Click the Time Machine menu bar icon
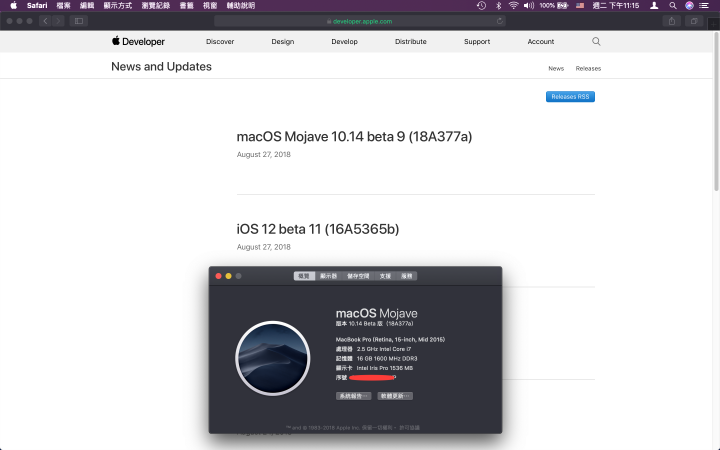Screen dimensions: 720x450 (481, 6)
